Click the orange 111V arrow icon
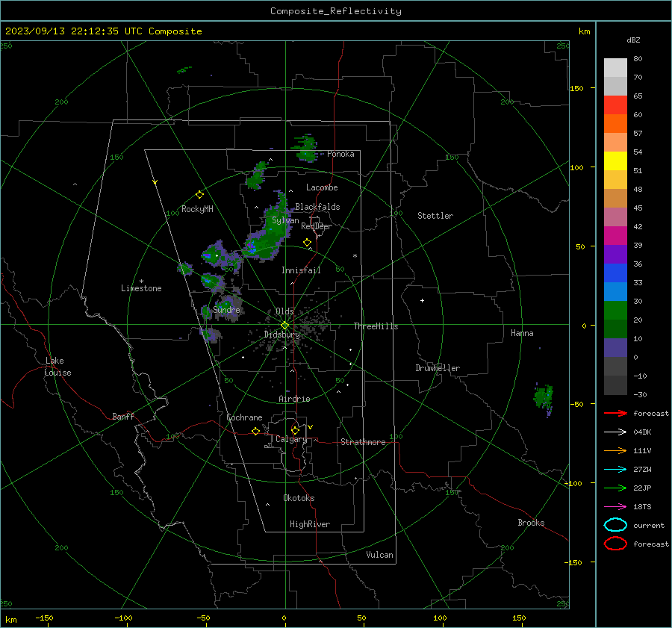This screenshot has height=628, width=672. (x=615, y=450)
